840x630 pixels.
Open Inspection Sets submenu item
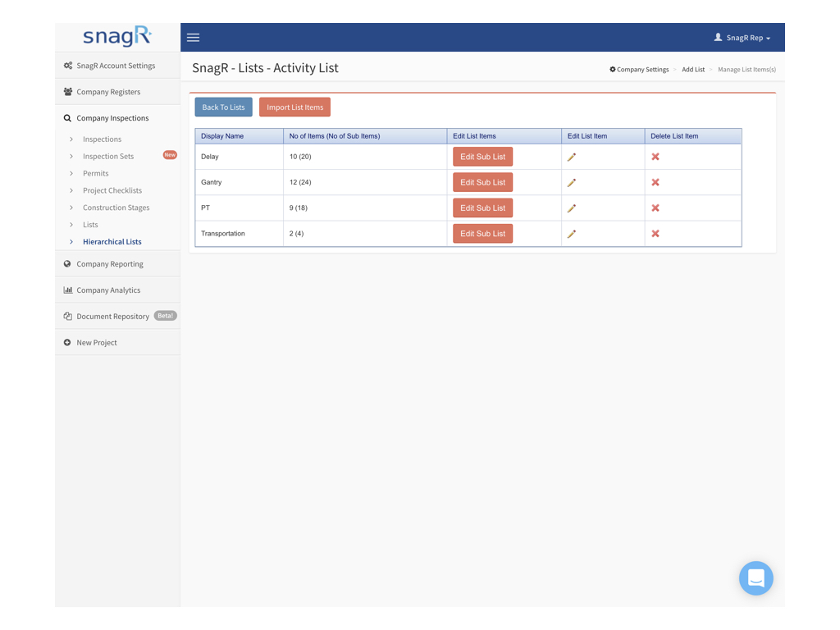[108, 157]
